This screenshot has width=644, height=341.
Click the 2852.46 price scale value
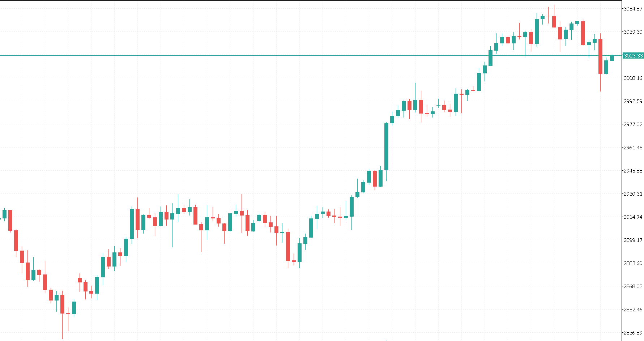point(633,310)
